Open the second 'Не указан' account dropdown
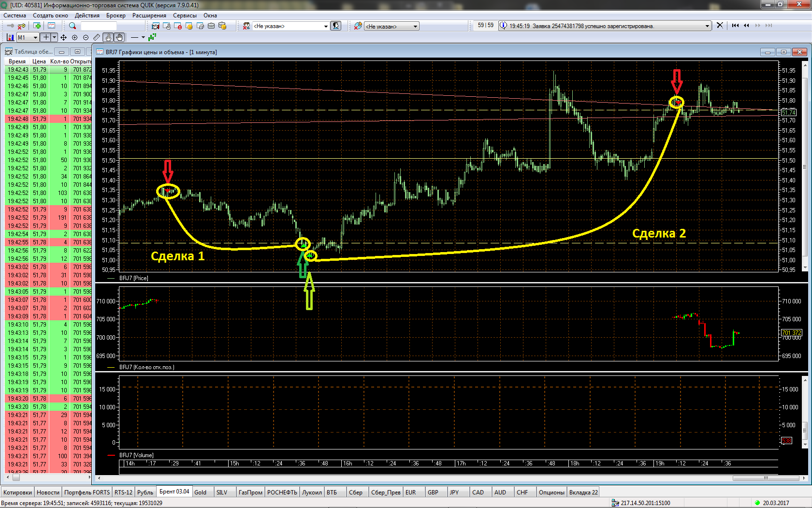This screenshot has height=508, width=812. (392, 26)
